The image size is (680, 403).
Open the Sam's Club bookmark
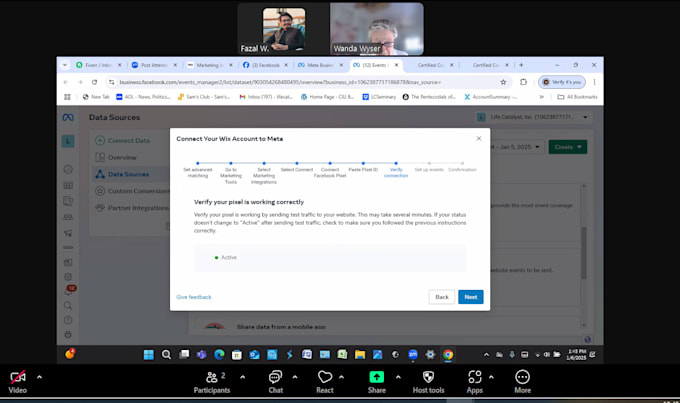[x=204, y=97]
